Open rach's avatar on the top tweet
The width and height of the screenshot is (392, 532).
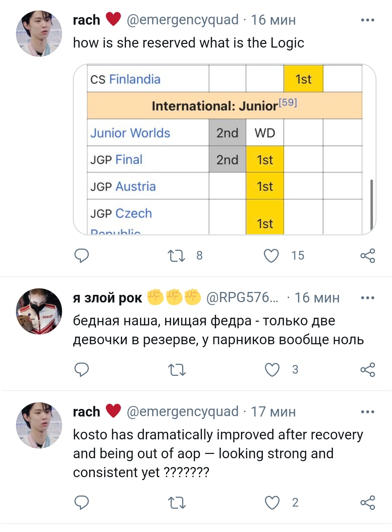(x=39, y=33)
